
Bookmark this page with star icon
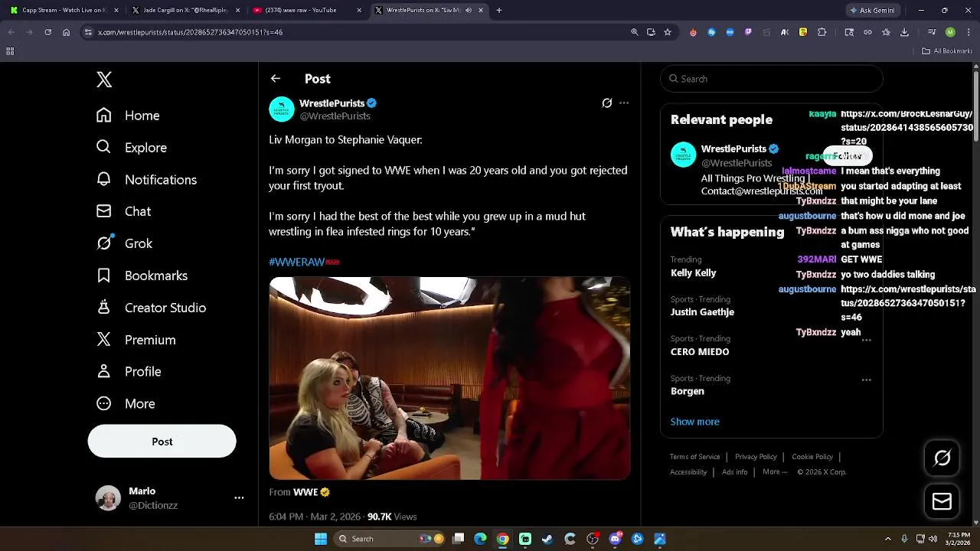click(x=668, y=32)
